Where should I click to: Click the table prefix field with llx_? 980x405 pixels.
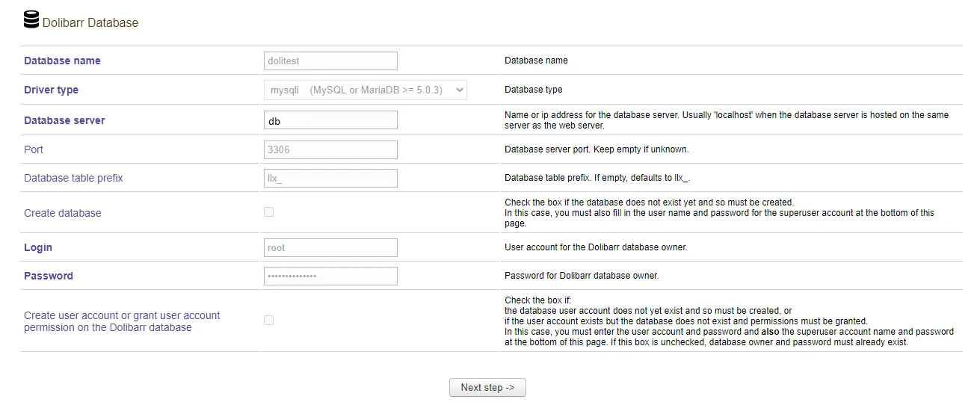pos(330,178)
